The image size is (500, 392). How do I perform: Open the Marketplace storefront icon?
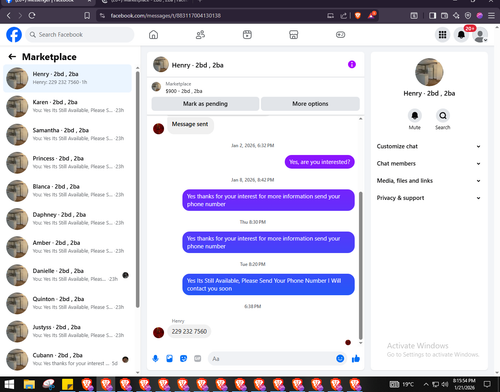click(x=294, y=35)
